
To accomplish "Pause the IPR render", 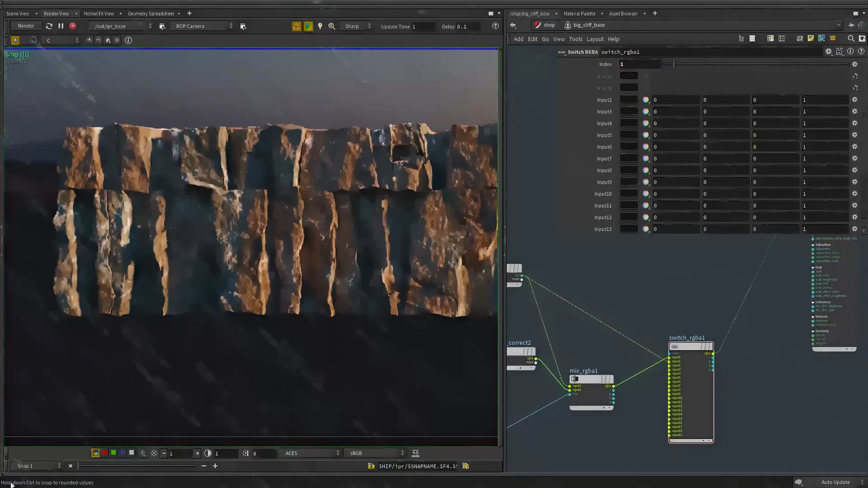I will coord(61,26).
